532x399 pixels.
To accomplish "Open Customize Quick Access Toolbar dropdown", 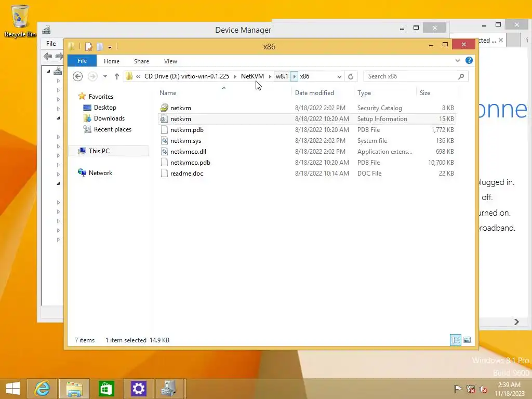I will coord(110,47).
